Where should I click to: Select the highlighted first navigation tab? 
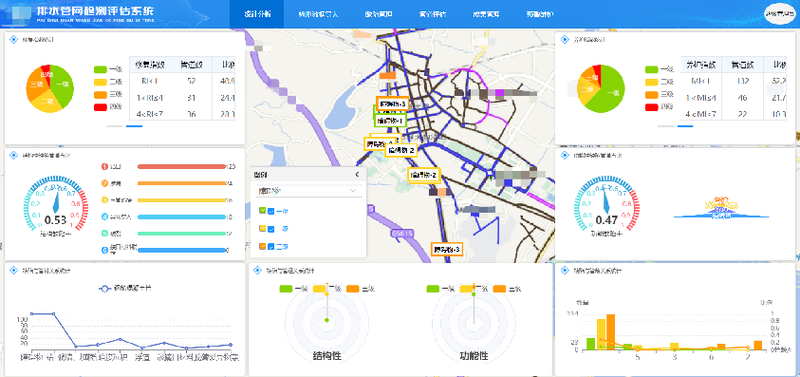click(x=257, y=14)
